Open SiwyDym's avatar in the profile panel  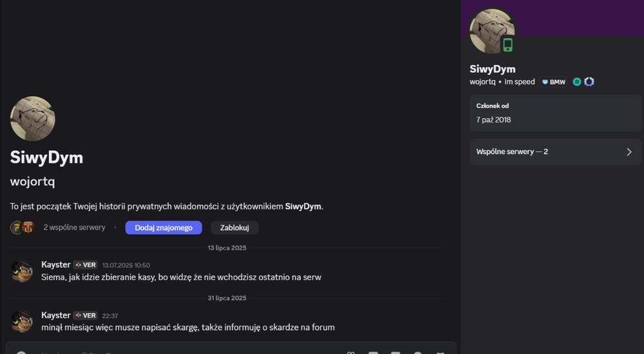pyautogui.click(x=492, y=31)
